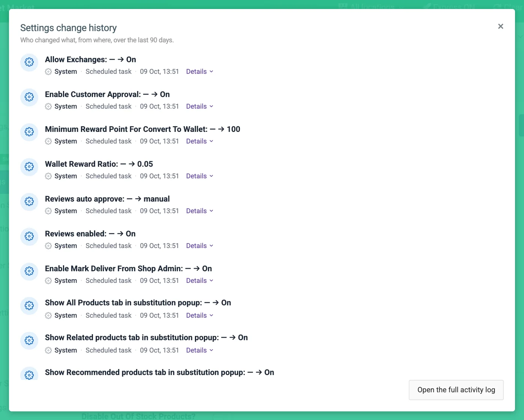
Task: Expand Details for Enable Customer Approval change
Action: (x=200, y=106)
